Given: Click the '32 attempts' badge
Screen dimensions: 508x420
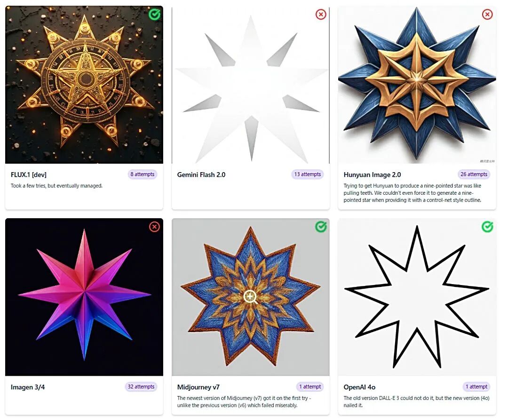Looking at the screenshot, I should click(x=141, y=387).
